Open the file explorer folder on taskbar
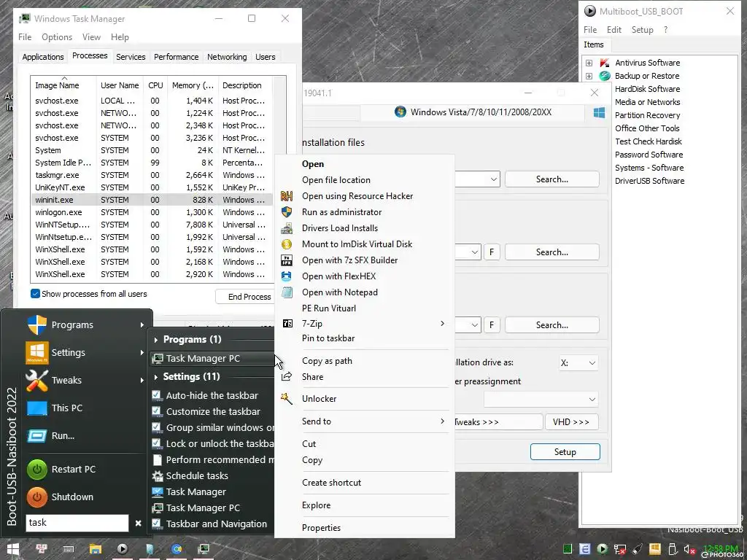This screenshot has width=747, height=560. 96,549
